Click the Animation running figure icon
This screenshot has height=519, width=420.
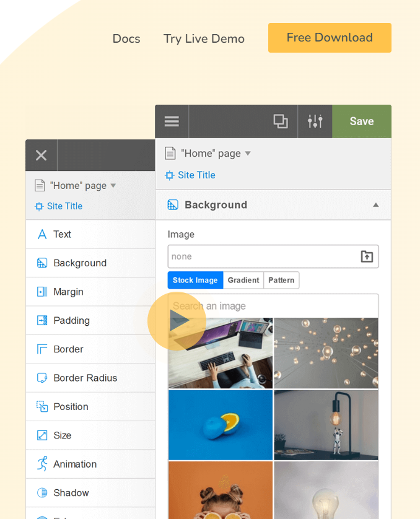click(42, 464)
